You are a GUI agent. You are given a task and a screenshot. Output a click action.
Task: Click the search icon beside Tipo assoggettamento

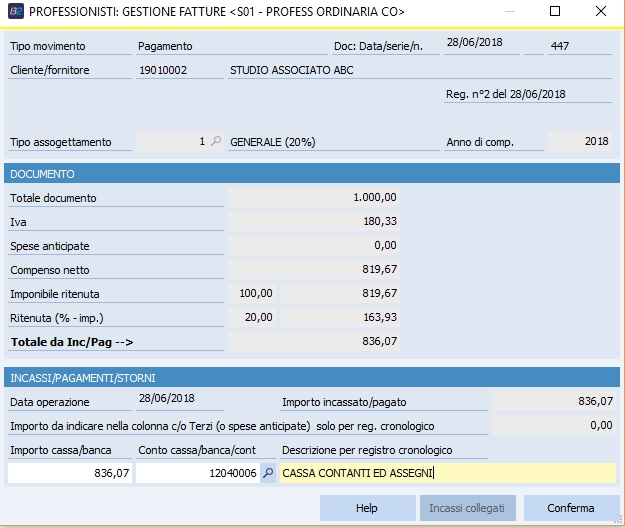[215, 142]
